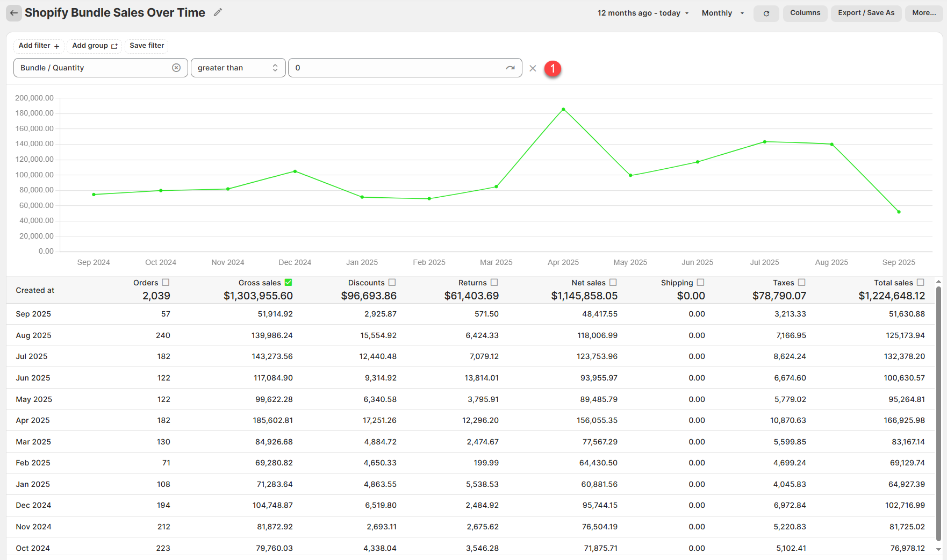Open the greater than operator dropdown
This screenshot has width=947, height=560.
(238, 68)
